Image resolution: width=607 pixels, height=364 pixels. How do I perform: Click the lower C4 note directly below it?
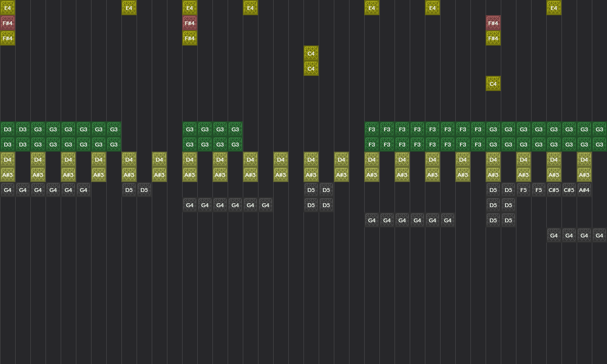(311, 69)
